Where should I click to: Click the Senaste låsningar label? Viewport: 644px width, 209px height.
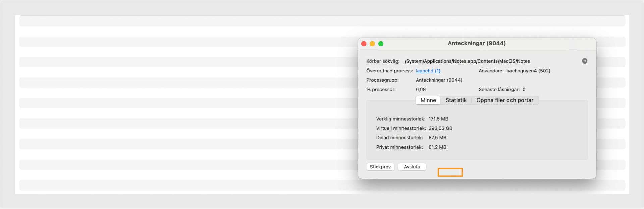click(x=499, y=89)
